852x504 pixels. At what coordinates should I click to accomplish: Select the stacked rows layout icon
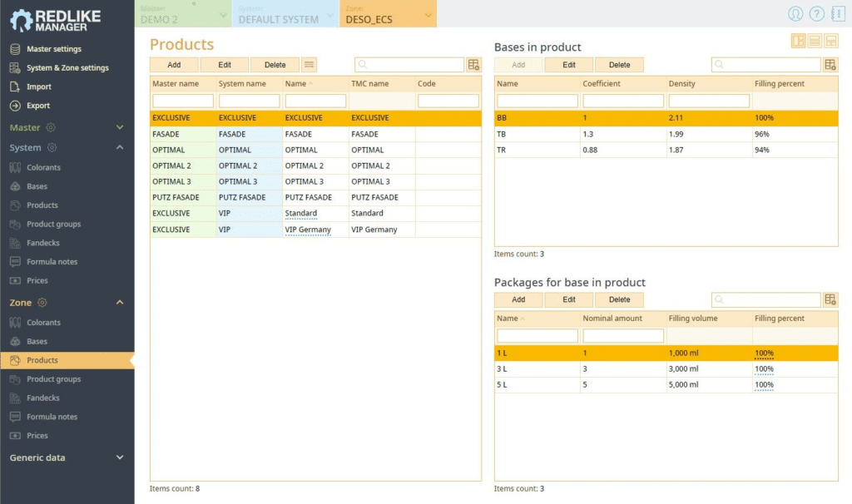(x=815, y=41)
